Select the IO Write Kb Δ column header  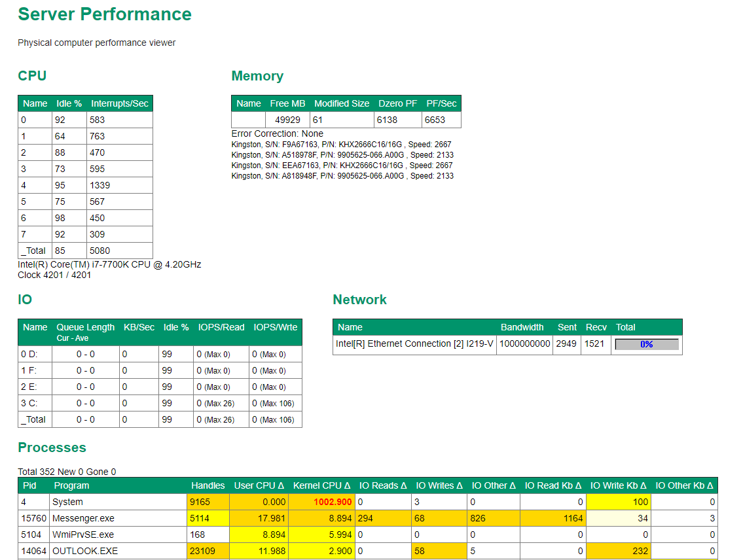pos(618,485)
